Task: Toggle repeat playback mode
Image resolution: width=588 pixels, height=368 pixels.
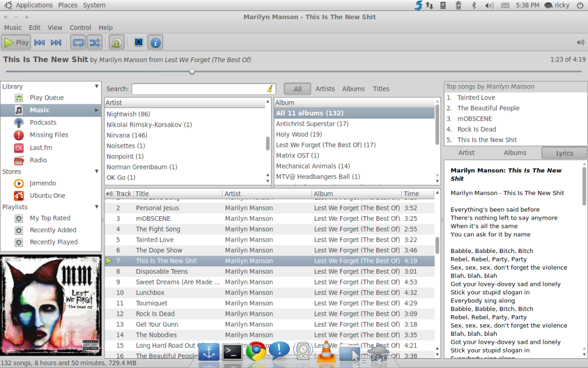Action: [x=78, y=42]
